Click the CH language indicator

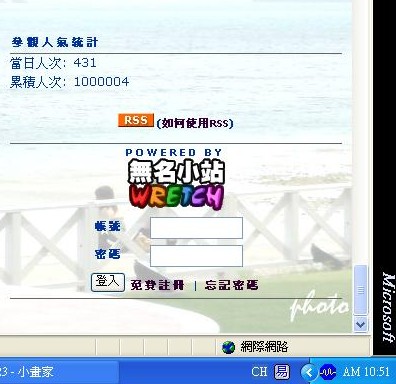(x=259, y=372)
